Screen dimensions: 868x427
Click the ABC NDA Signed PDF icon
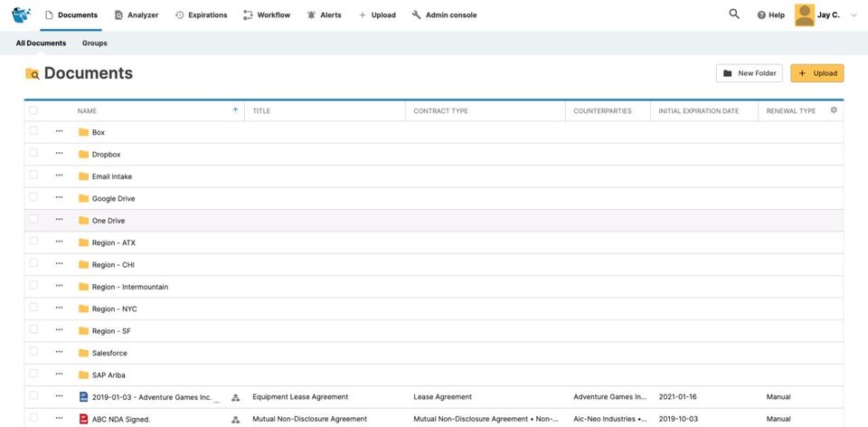pos(84,419)
